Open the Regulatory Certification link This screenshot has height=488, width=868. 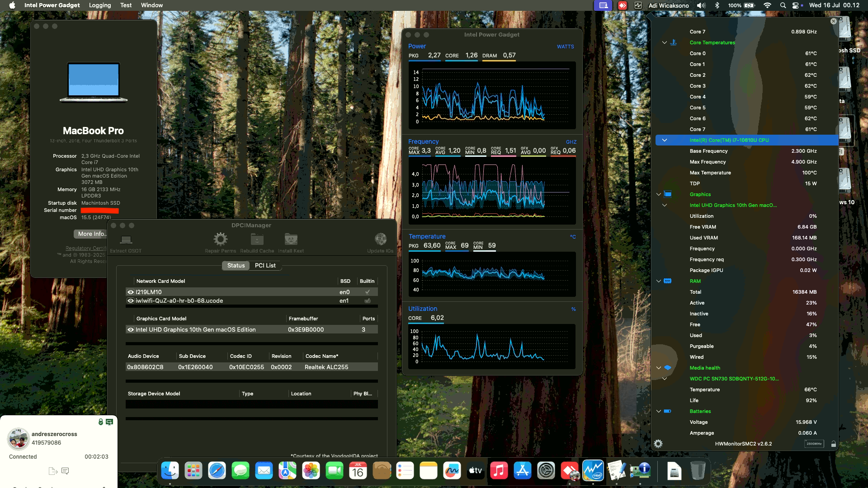click(x=86, y=248)
